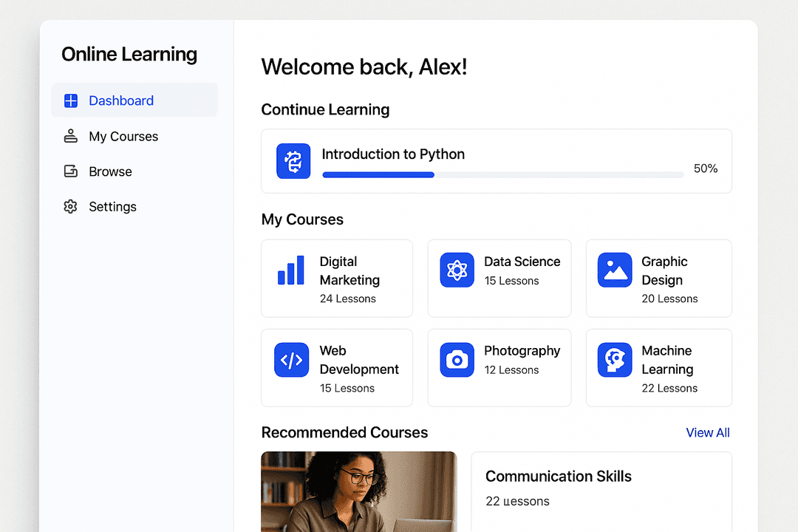798x532 pixels.
Task: Click the Dashboard grid icon
Action: (70, 100)
